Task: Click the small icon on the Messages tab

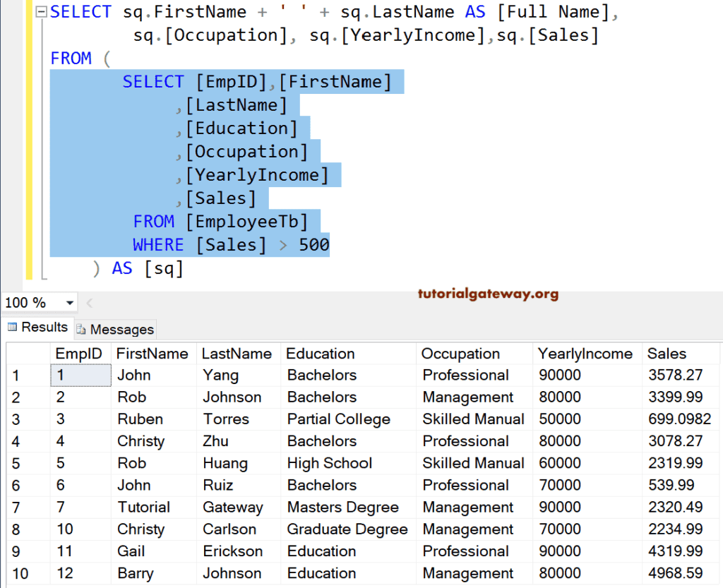Action: (x=82, y=329)
